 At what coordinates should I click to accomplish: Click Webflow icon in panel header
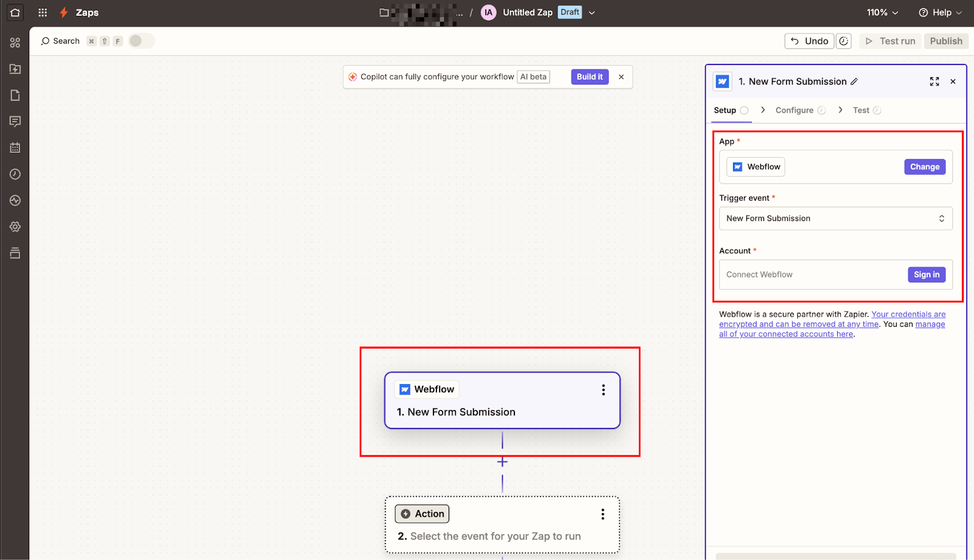coord(723,82)
